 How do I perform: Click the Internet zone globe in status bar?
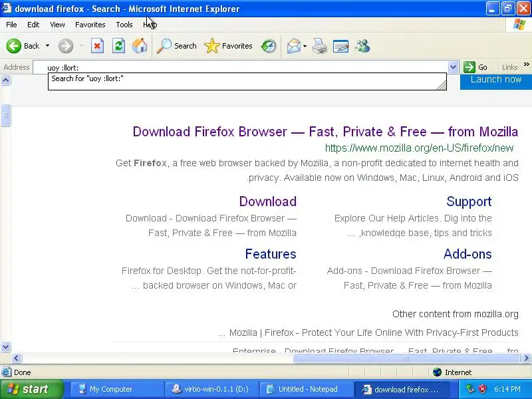coord(437,372)
